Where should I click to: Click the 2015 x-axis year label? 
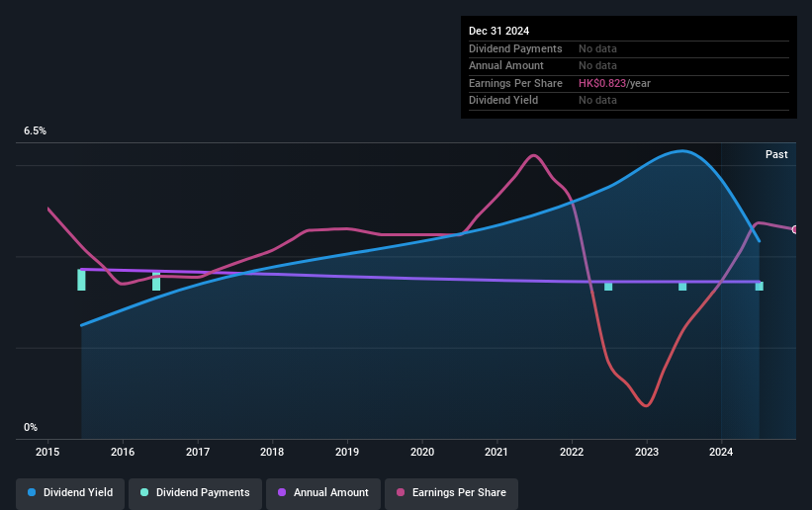48,452
